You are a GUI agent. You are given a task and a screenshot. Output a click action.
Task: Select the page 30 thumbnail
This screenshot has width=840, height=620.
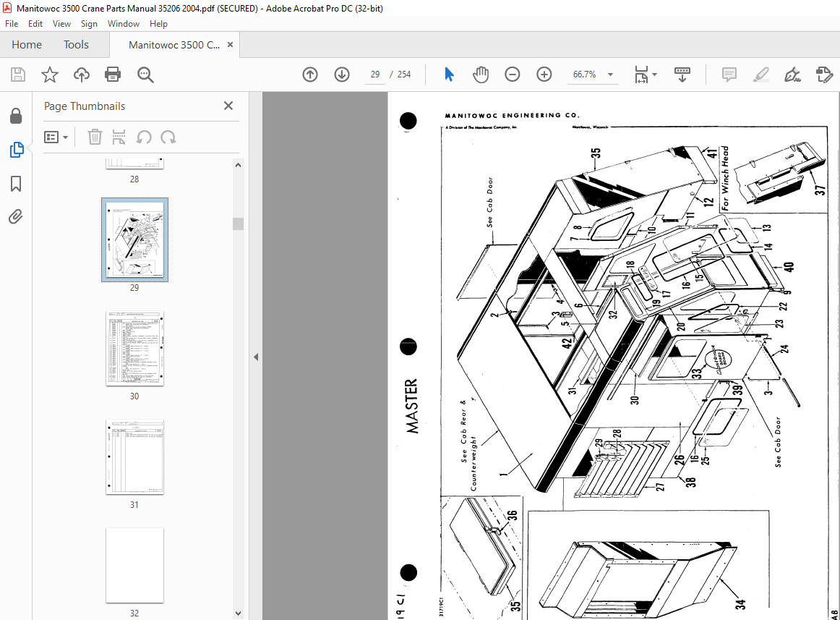click(x=134, y=349)
